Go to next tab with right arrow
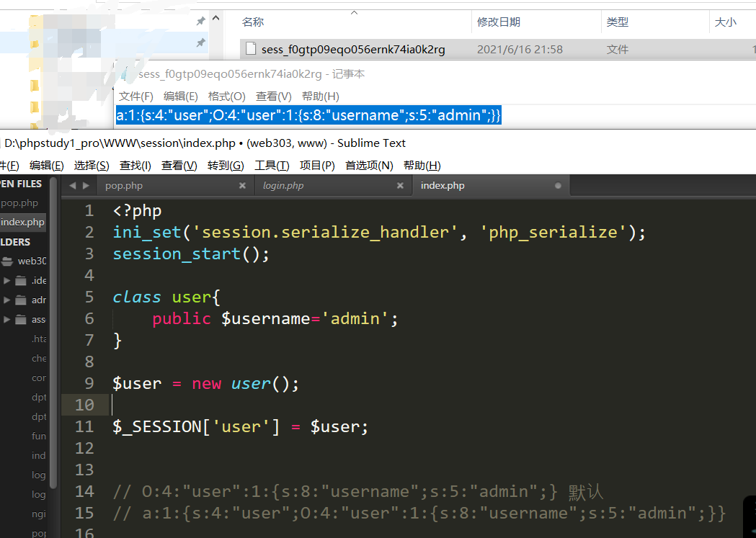The width and height of the screenshot is (756, 538). (86, 185)
